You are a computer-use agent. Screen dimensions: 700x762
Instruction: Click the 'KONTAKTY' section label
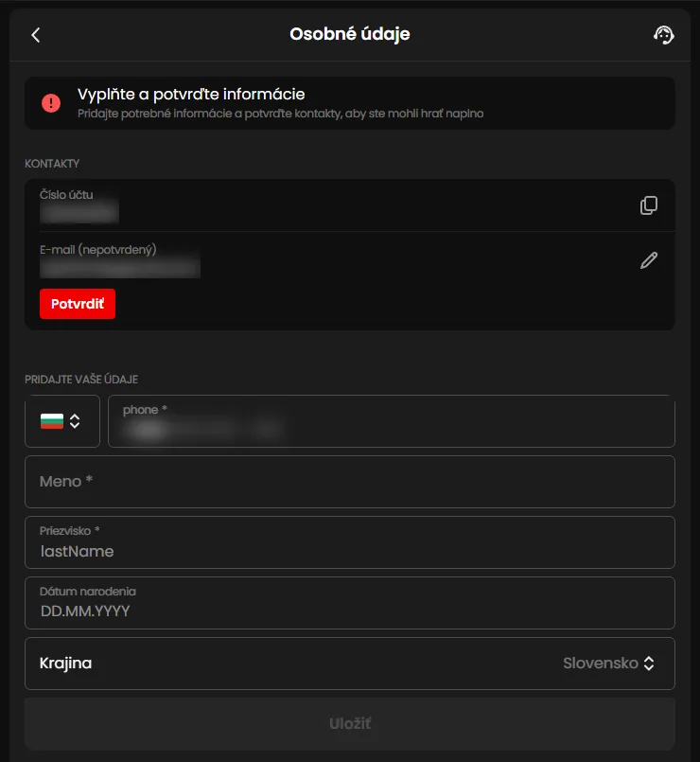(52, 164)
